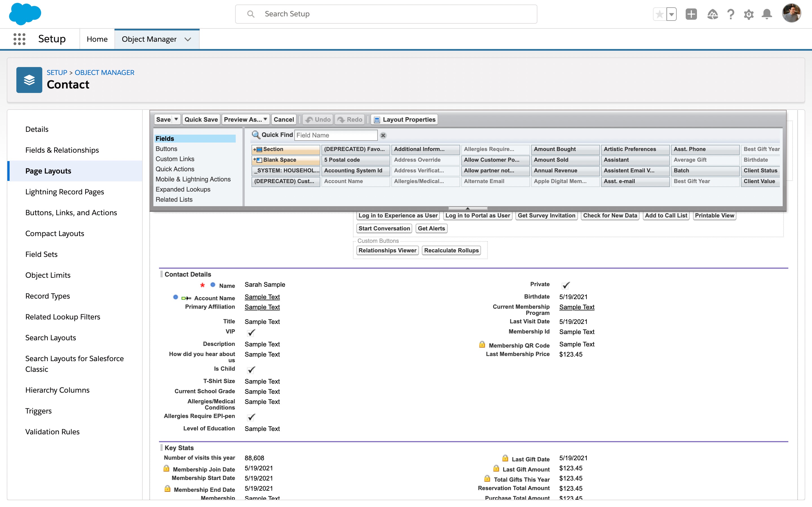Click the Quick Save button
The image size is (812, 507).
click(201, 119)
